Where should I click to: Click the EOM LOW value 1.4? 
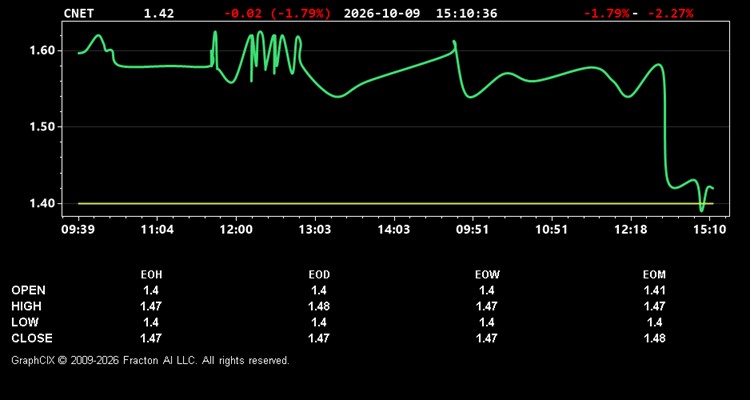(x=654, y=322)
